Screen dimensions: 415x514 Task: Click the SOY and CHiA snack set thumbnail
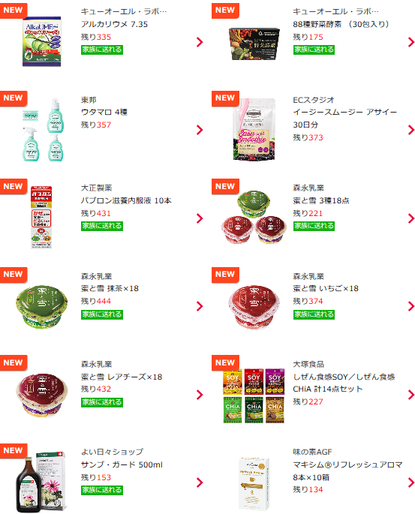pyautogui.click(x=254, y=395)
